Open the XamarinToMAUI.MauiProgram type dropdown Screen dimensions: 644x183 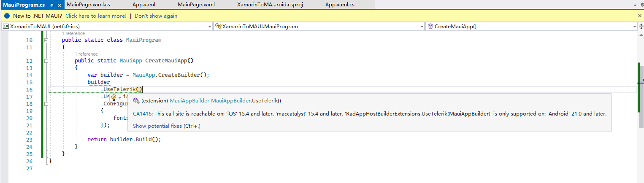click(x=422, y=27)
